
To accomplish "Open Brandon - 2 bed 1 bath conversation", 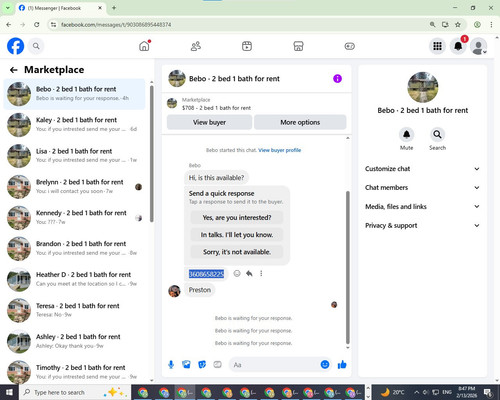I will point(74,248).
